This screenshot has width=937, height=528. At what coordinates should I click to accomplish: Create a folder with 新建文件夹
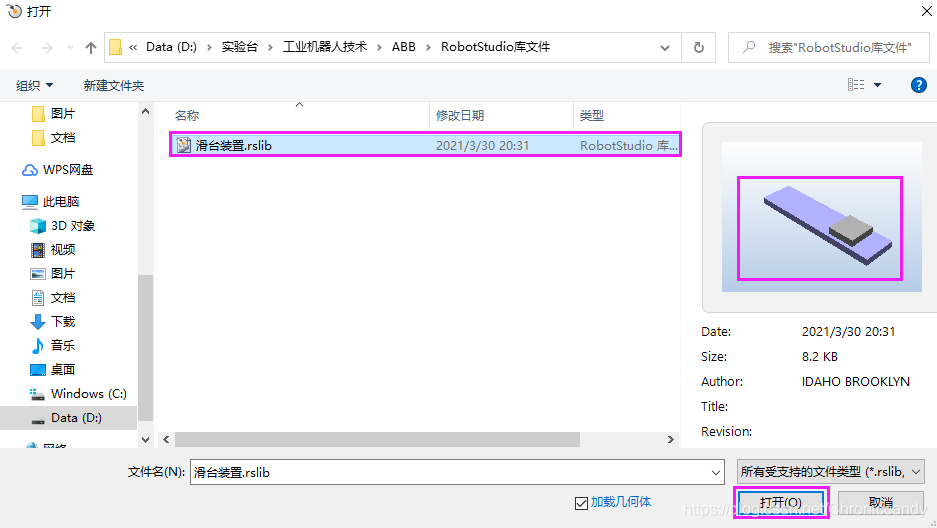click(x=114, y=85)
